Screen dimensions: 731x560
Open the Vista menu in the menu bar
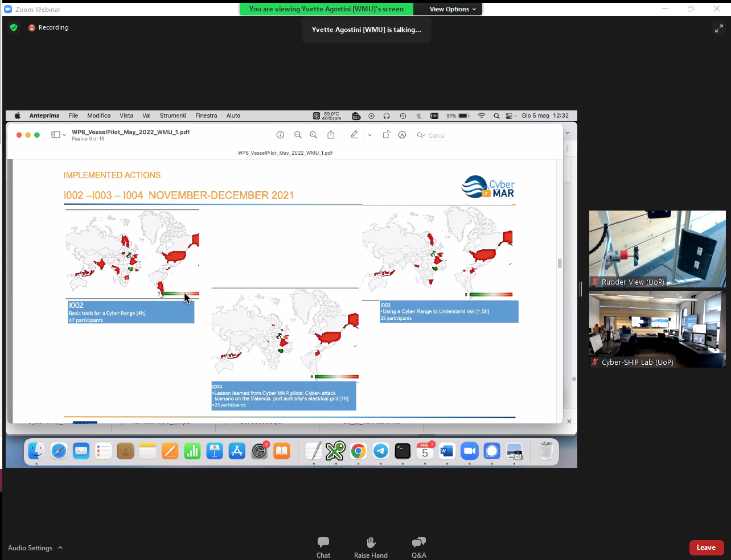click(x=126, y=116)
